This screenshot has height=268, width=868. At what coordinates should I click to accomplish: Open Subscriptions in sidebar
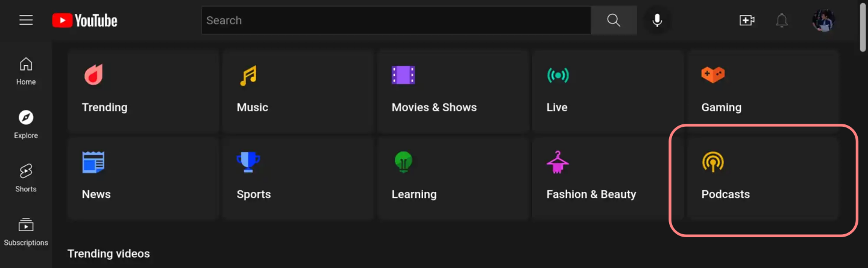pyautogui.click(x=26, y=232)
